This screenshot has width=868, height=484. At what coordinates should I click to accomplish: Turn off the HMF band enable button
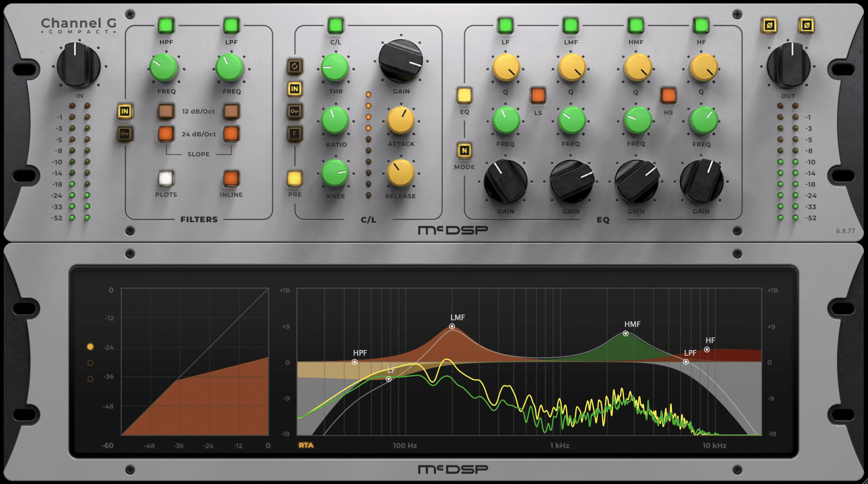pyautogui.click(x=635, y=25)
